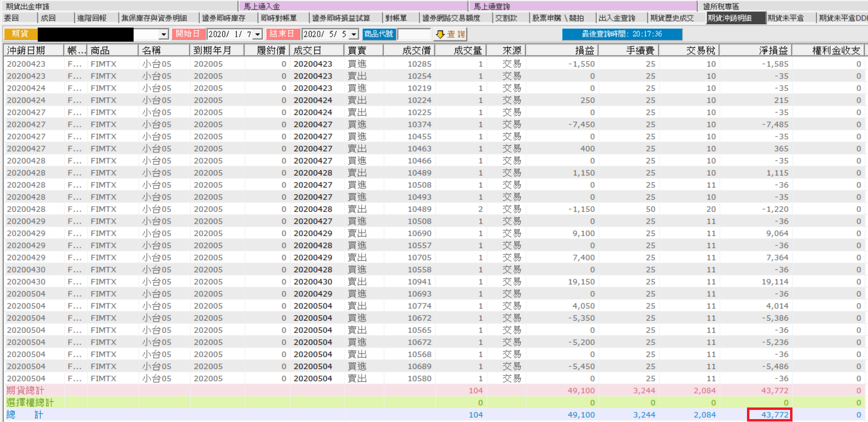This screenshot has width=868, height=422.
Task: Sort by the 損益 column header
Action: click(x=562, y=50)
